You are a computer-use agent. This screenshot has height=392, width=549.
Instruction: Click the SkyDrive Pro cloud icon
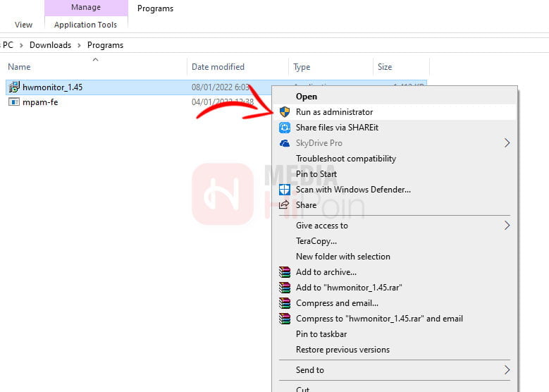(285, 143)
